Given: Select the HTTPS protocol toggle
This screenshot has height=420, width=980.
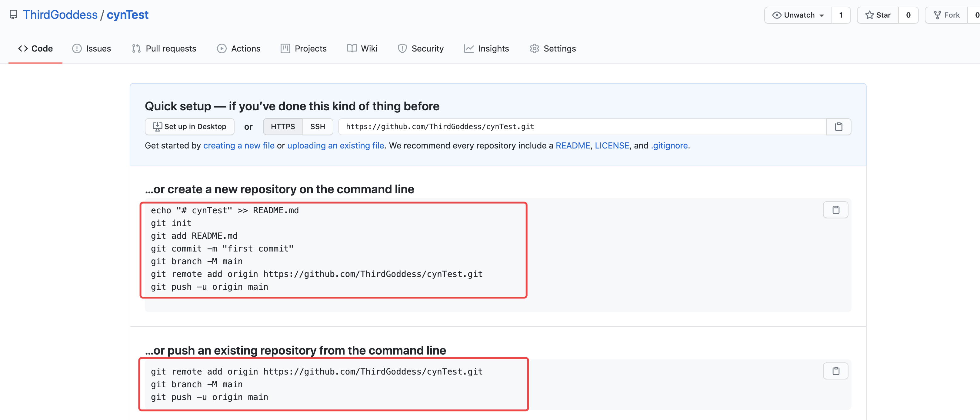Looking at the screenshot, I should click(283, 127).
